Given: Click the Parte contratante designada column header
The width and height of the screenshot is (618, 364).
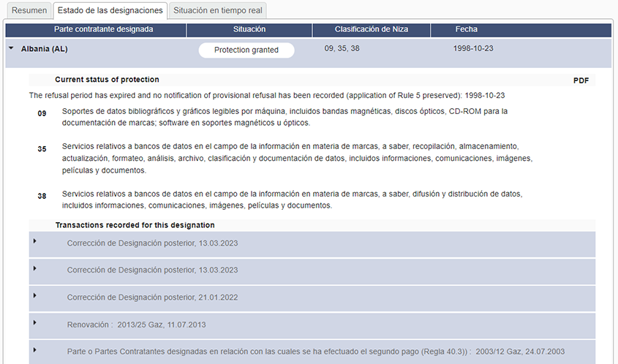Looking at the screenshot, I should tap(103, 29).
